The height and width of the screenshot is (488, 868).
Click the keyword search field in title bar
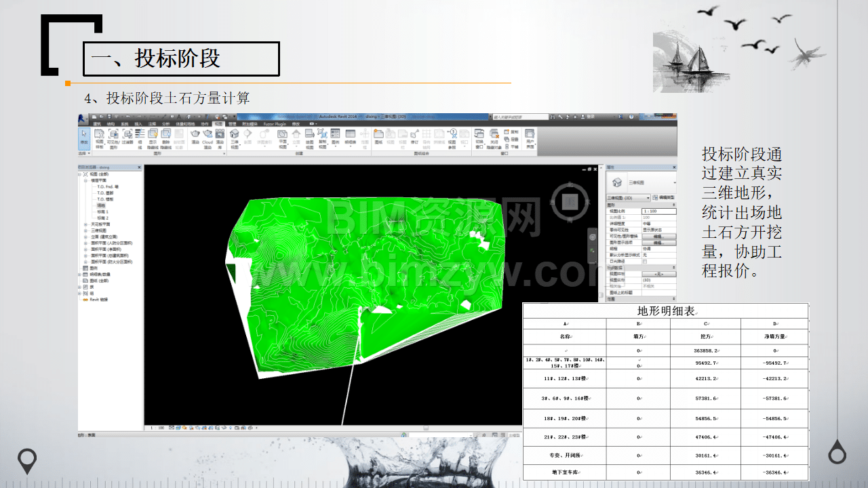520,117
